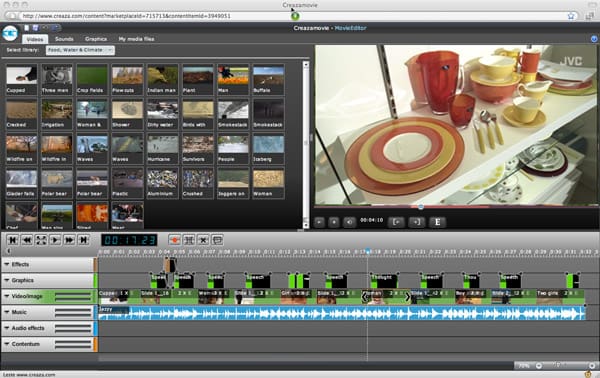
Task: Select the Irrigation video thumbnail
Action: (57, 114)
